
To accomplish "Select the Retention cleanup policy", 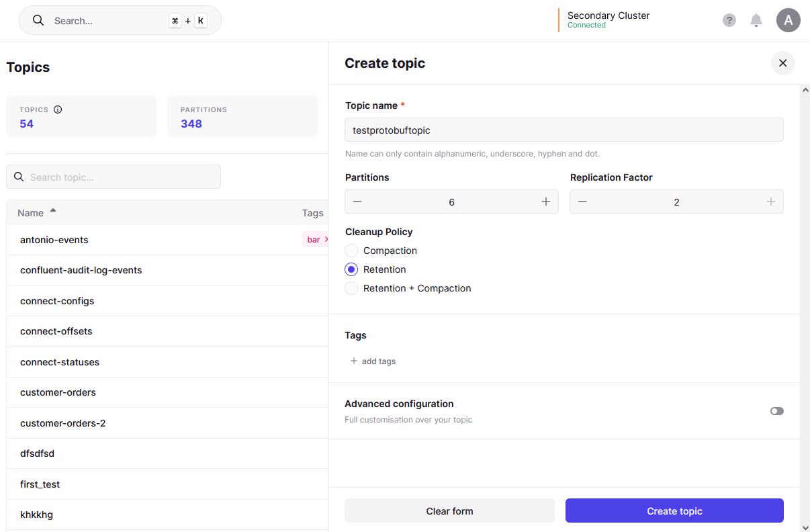I will (x=351, y=269).
